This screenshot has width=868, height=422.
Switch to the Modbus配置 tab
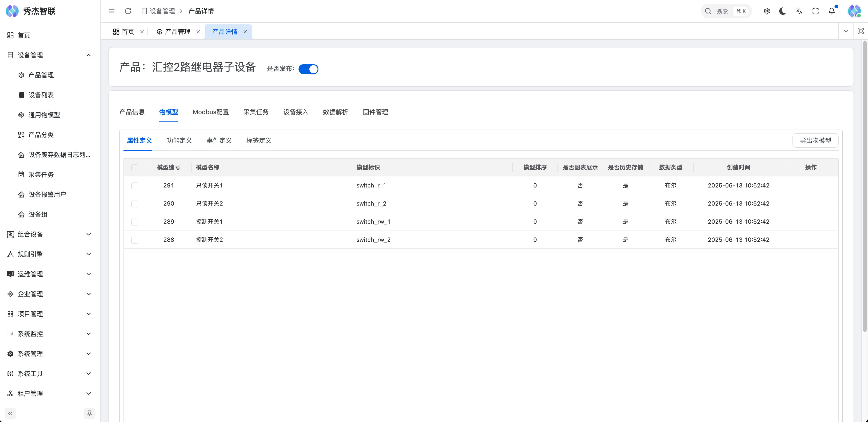click(x=210, y=112)
